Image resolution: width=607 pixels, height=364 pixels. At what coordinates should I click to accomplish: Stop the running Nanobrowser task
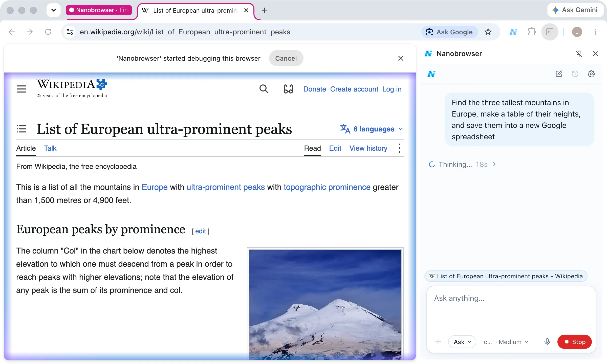575,342
